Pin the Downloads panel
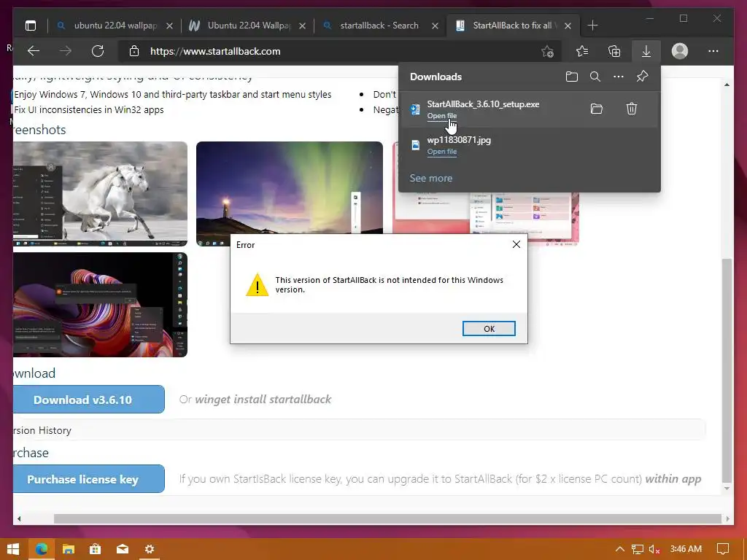The height and width of the screenshot is (560, 747). (x=642, y=77)
